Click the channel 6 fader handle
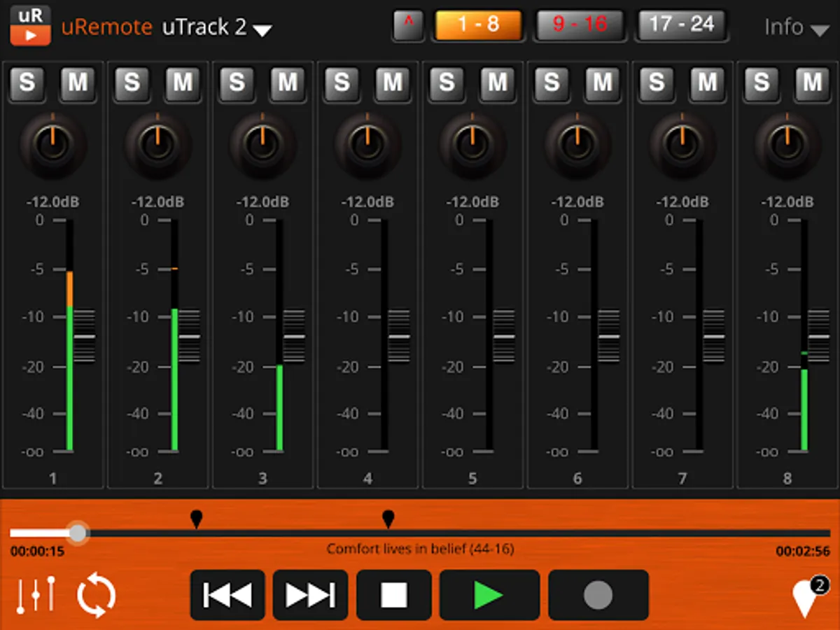 coord(610,336)
